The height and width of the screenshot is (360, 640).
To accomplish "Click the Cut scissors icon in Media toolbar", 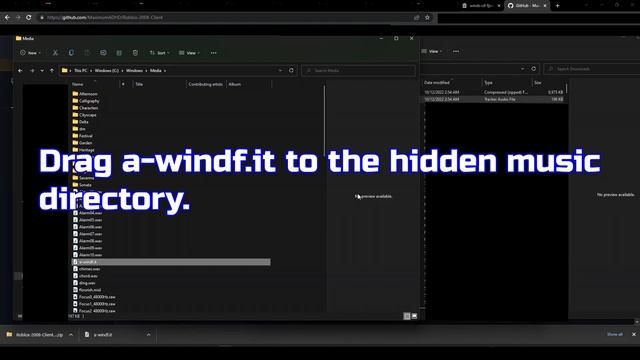I will tap(55, 53).
